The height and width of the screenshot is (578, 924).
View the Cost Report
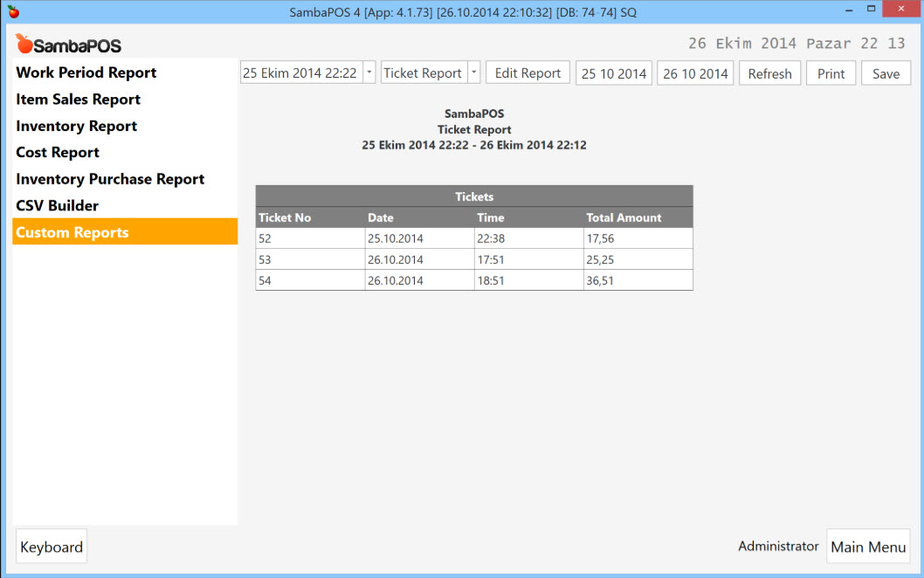coord(58,152)
